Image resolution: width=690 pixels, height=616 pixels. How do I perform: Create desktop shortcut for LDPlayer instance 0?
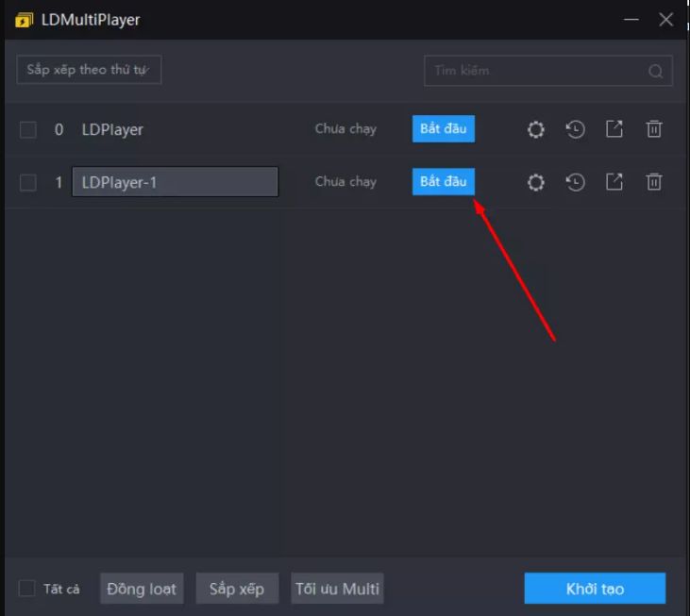point(614,129)
